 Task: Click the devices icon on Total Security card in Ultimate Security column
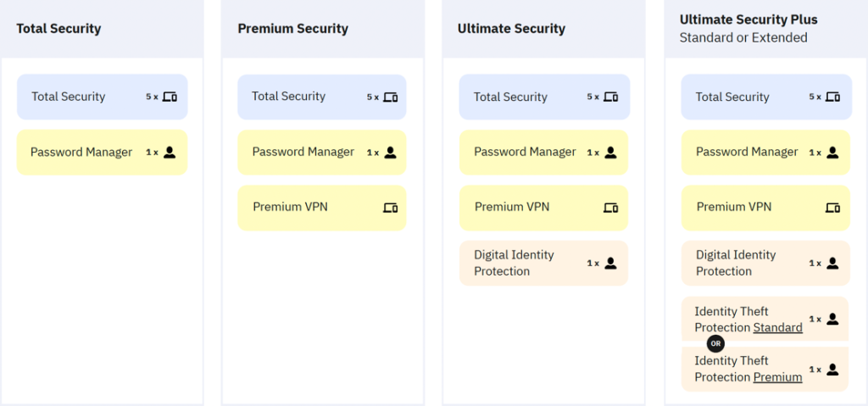610,97
